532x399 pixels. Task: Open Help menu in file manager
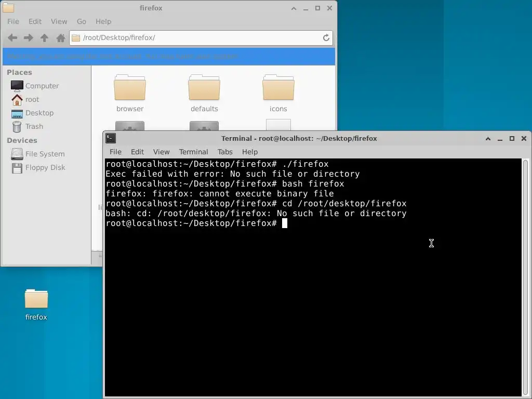coord(103,21)
